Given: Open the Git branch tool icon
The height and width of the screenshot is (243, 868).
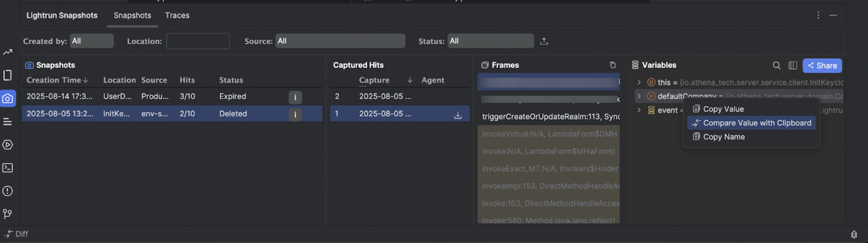Looking at the screenshot, I should point(8,214).
